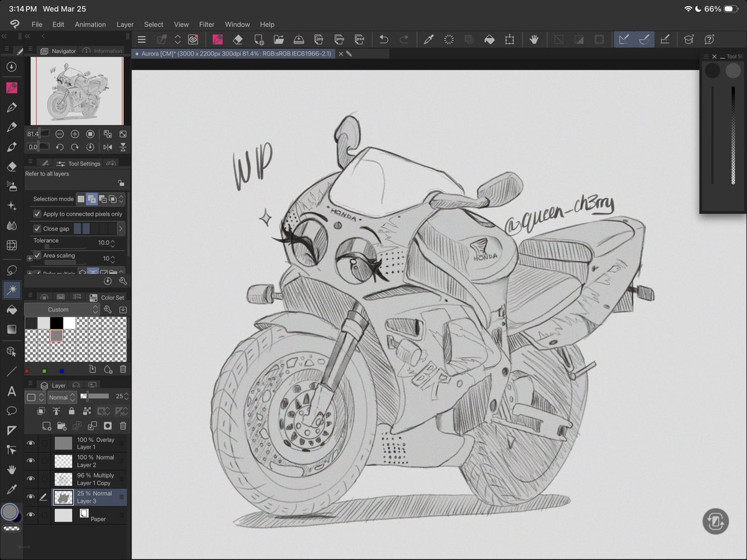Viewport: 747px width, 560px height.
Task: Open Selection mode stepper arrows
Action: (x=121, y=199)
